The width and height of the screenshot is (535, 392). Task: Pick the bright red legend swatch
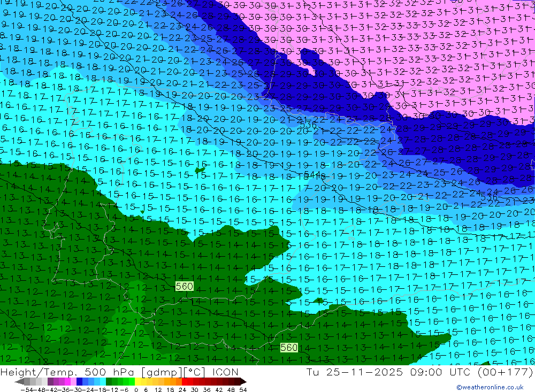(184, 382)
